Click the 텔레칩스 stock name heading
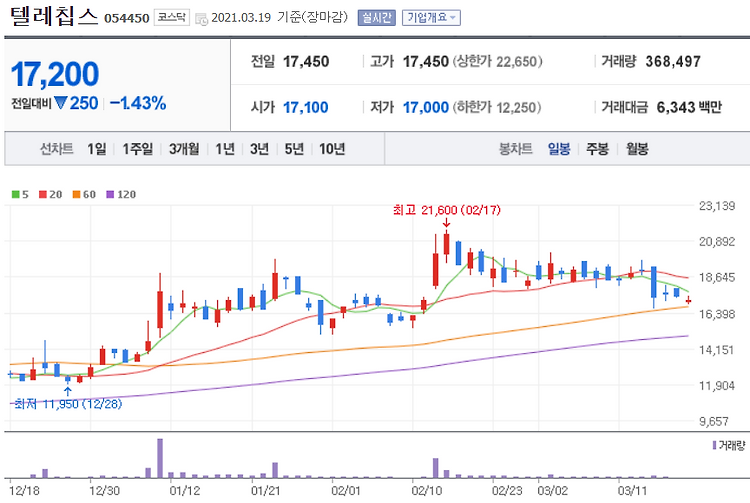Viewport: 750px width, 503px height. tap(54, 17)
